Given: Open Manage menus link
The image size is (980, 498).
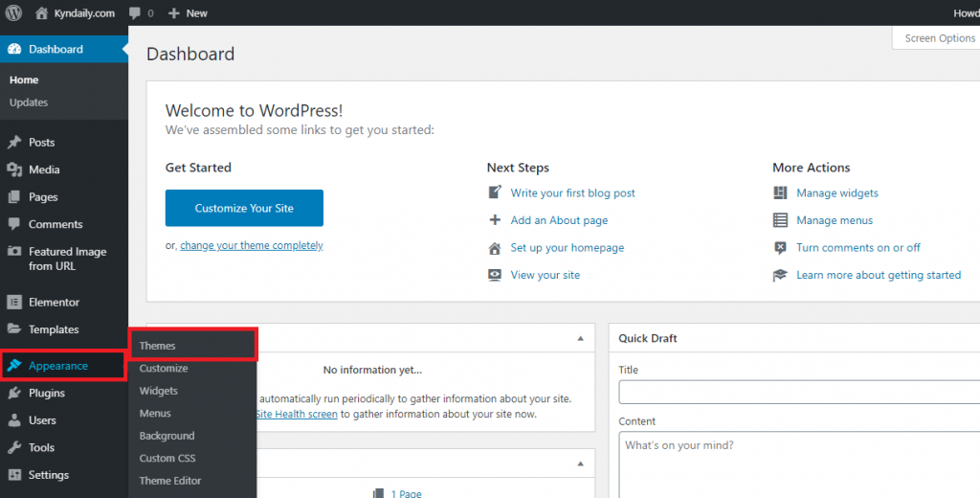Looking at the screenshot, I should pos(835,221).
